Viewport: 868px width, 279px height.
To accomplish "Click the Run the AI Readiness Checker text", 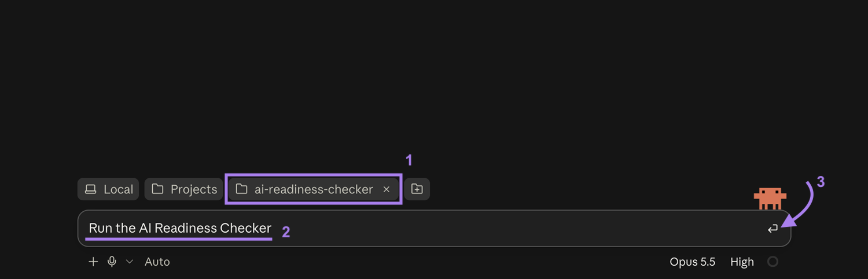I will (180, 228).
